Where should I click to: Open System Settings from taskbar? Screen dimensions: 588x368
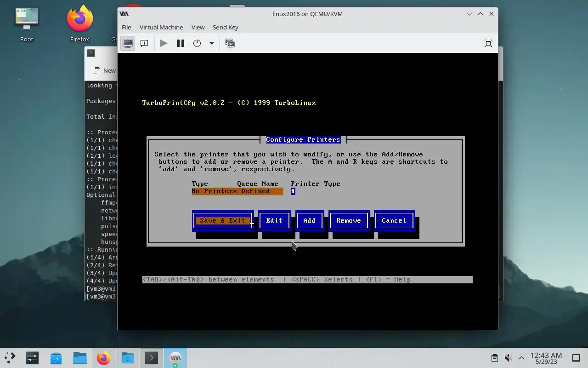point(32,358)
